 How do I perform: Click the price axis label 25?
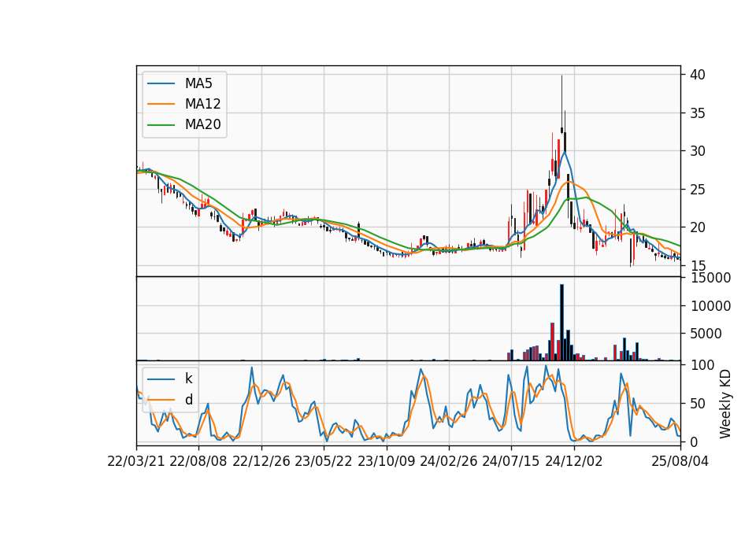pos(698,190)
